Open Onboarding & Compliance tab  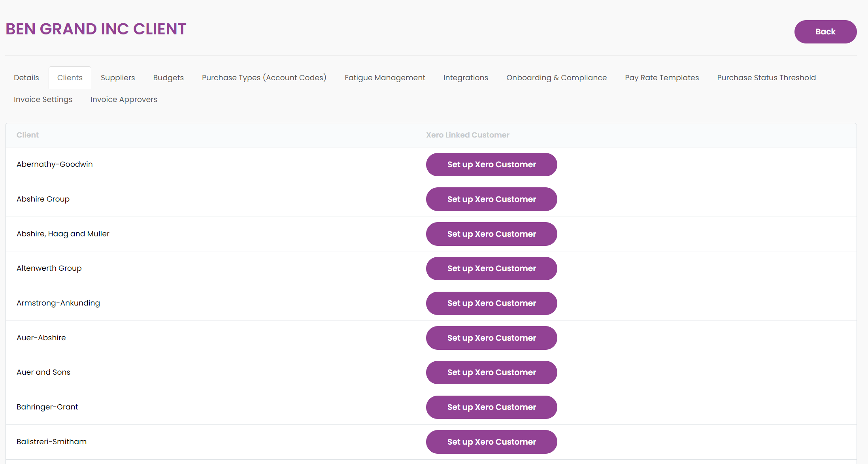(557, 77)
